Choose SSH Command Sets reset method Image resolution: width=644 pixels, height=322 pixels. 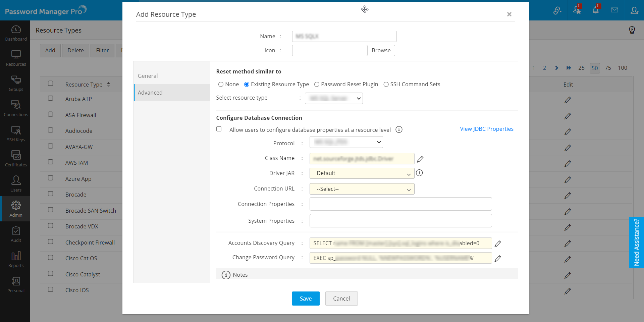386,85
